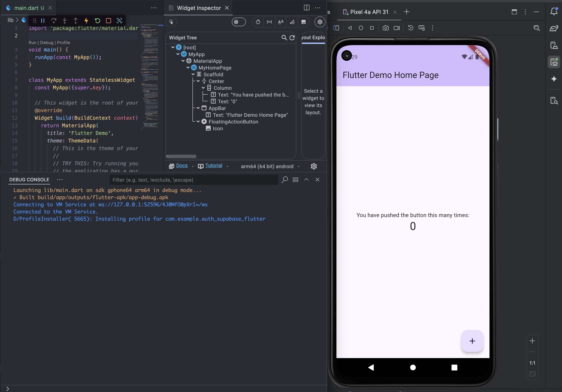Toggle the inspector switch next to select mode
The width and height of the screenshot is (562, 392).
click(239, 22)
